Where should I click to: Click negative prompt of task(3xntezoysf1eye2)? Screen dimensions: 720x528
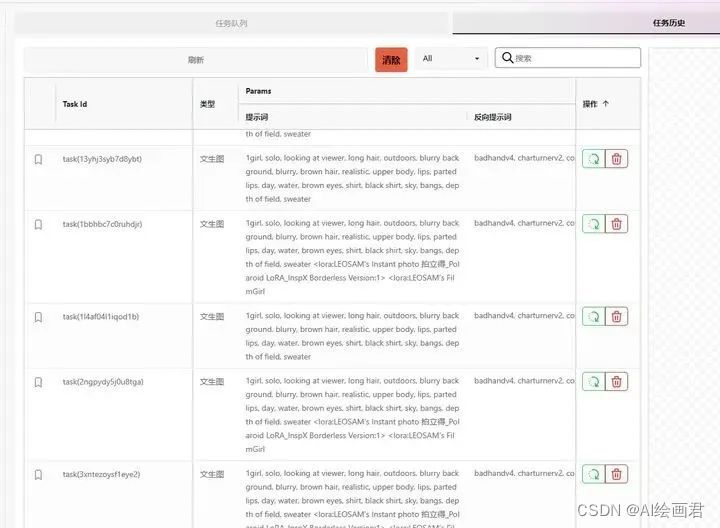524,473
